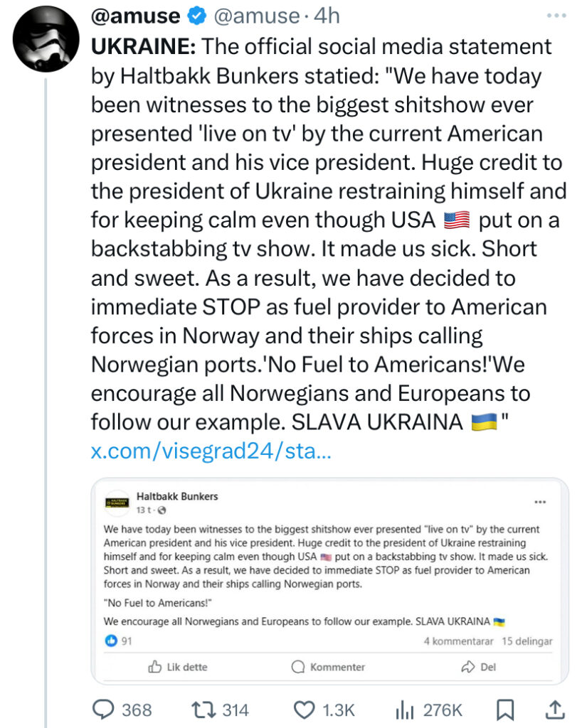Click the Del share button
This screenshot has width=582, height=728.
coord(478,667)
